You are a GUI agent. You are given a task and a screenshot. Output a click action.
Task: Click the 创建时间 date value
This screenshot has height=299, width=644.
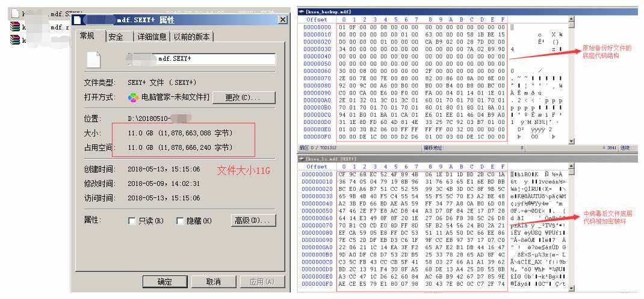(x=164, y=169)
